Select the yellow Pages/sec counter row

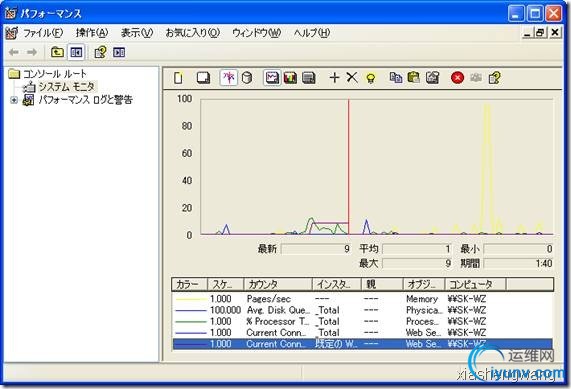coord(362,299)
